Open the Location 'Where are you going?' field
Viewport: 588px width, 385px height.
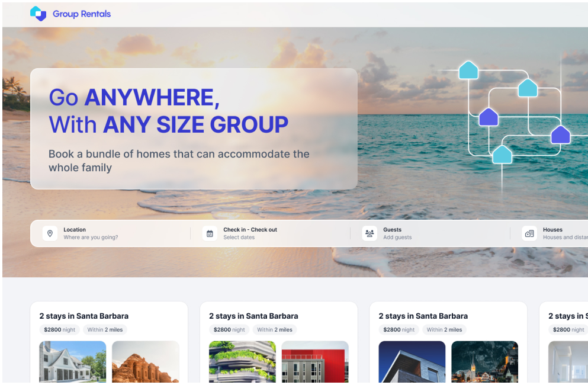(110, 233)
